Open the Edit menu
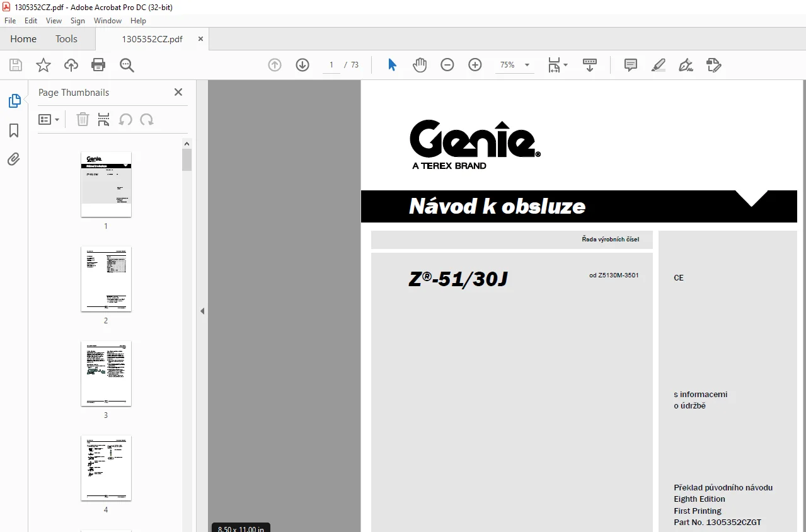This screenshot has height=532, width=806. (31, 21)
